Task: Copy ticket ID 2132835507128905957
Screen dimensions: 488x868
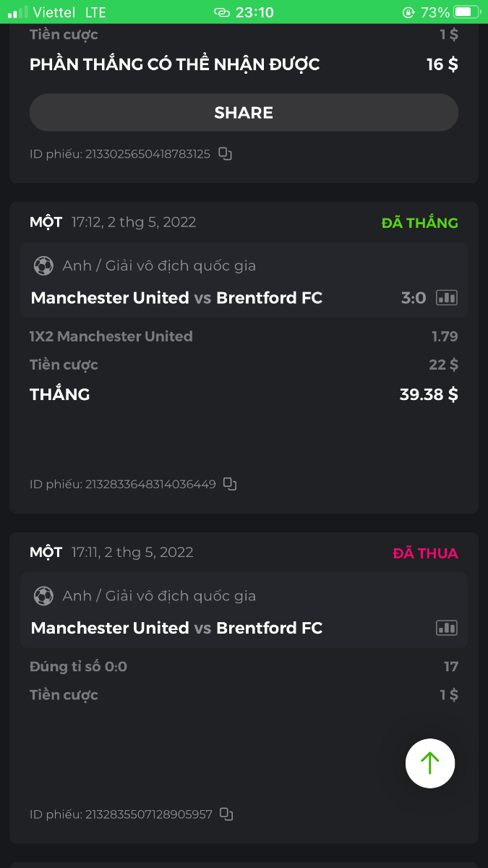Action: coord(227,814)
